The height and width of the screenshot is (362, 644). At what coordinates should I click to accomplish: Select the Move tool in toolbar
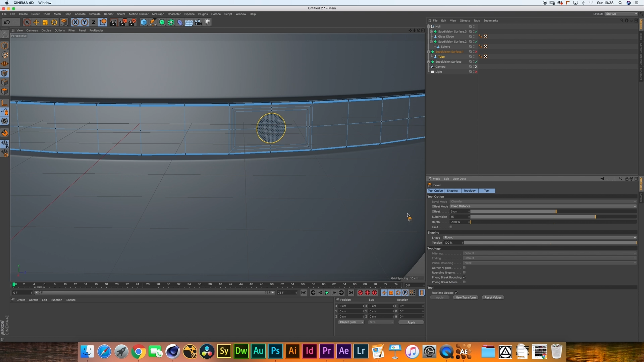click(x=36, y=22)
